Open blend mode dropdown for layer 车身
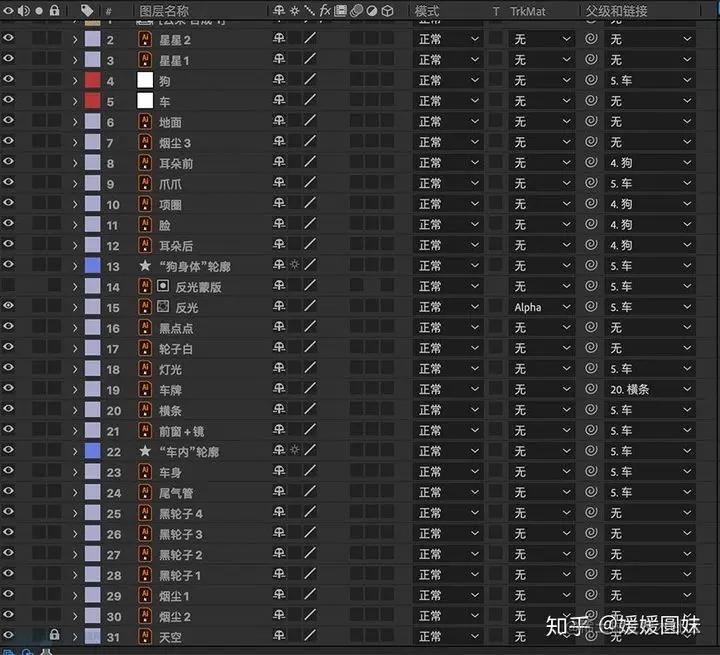720x655 pixels. pyautogui.click(x=448, y=472)
